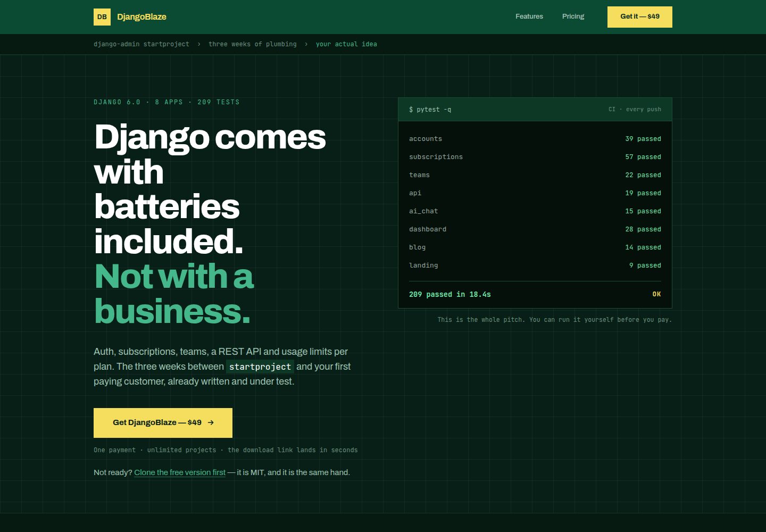Click the green 'Not with a business.' heading
This screenshot has width=766, height=532.
point(174,293)
